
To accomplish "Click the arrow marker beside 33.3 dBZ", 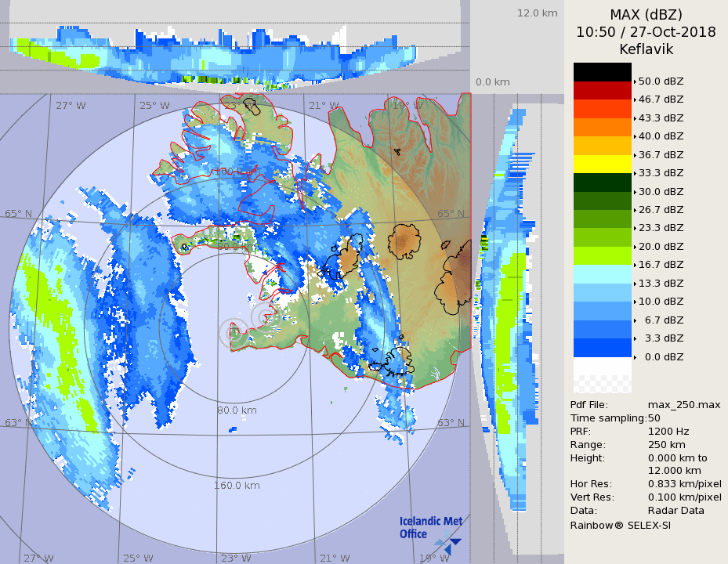I will (x=635, y=173).
